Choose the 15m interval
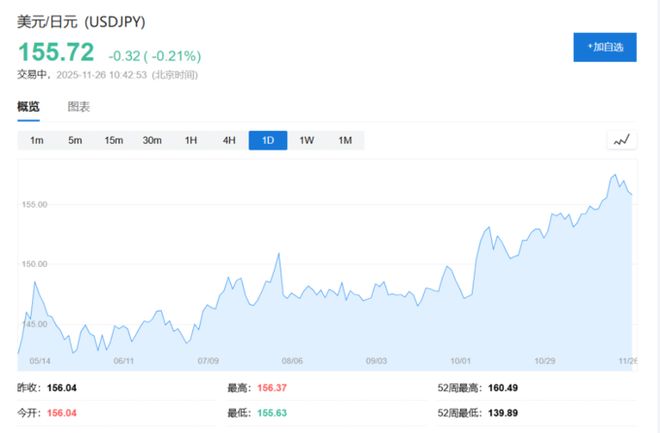 113,141
